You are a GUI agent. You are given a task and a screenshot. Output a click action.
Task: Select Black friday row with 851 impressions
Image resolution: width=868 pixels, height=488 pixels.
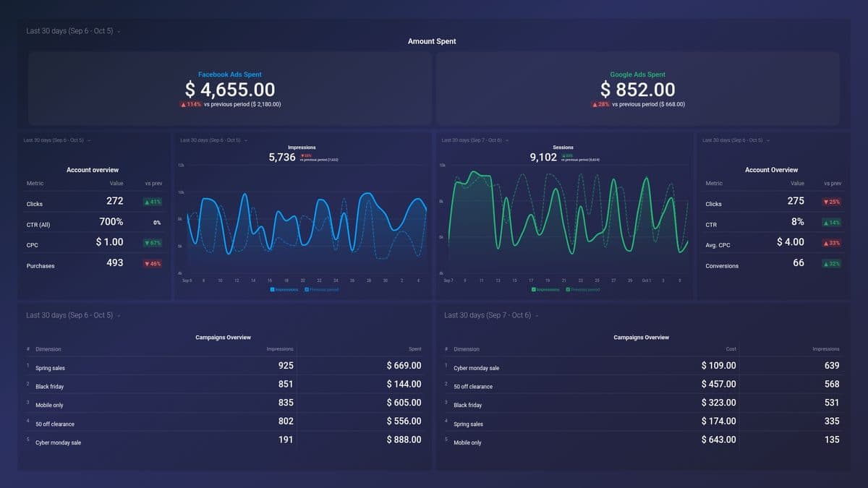pos(224,385)
